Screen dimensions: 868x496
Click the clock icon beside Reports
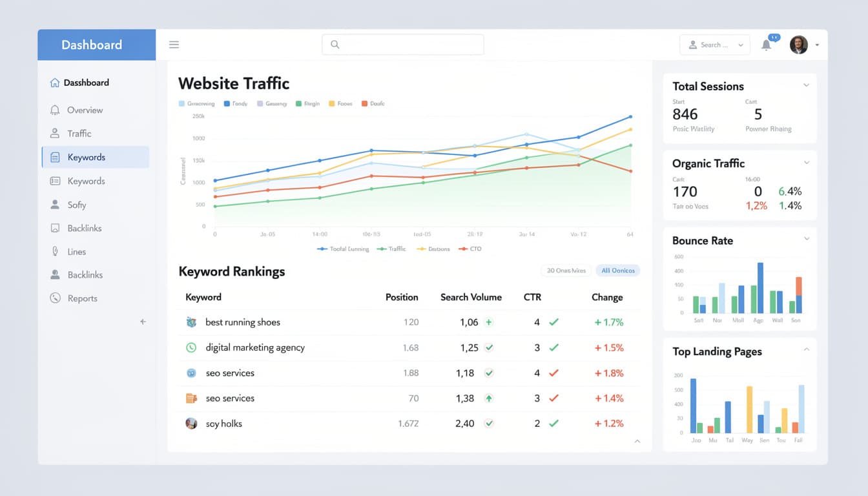point(55,298)
